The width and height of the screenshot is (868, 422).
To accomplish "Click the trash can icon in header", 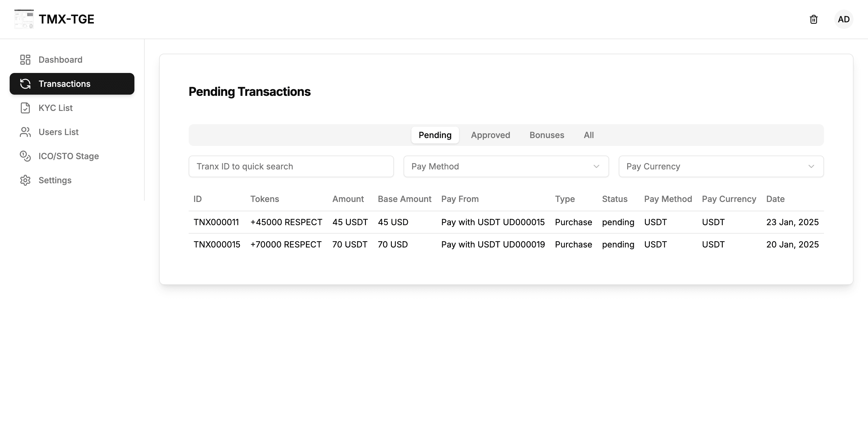I will (813, 19).
